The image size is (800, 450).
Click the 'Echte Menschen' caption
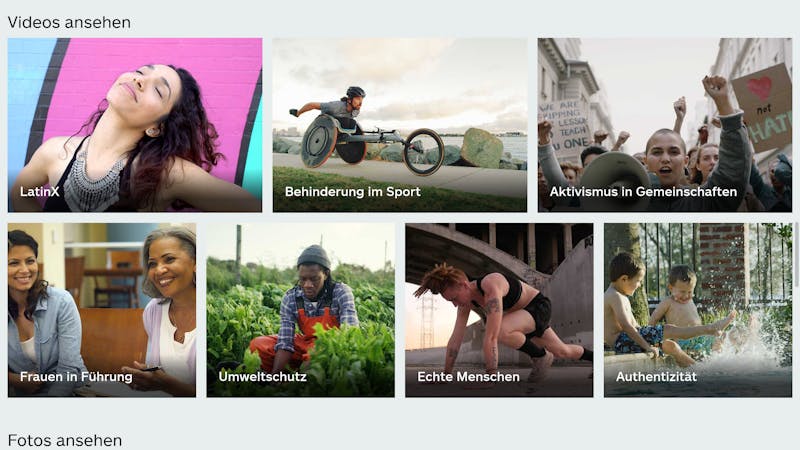(468, 377)
